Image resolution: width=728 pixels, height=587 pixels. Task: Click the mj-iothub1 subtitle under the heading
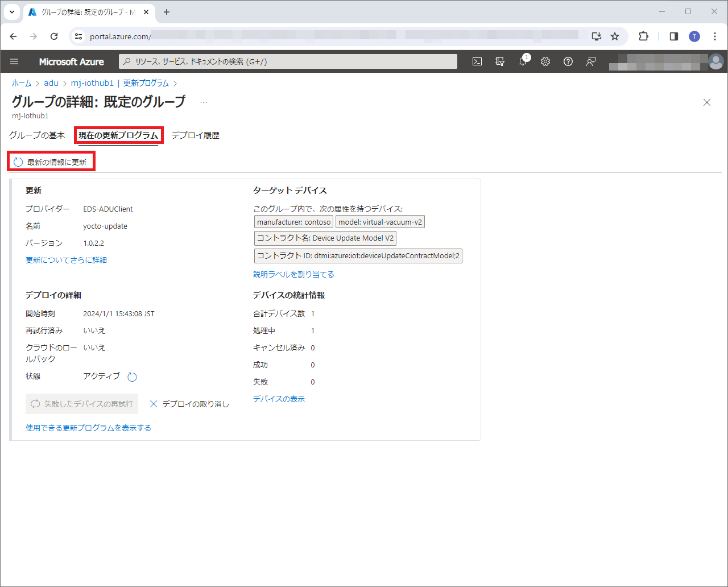[30, 115]
